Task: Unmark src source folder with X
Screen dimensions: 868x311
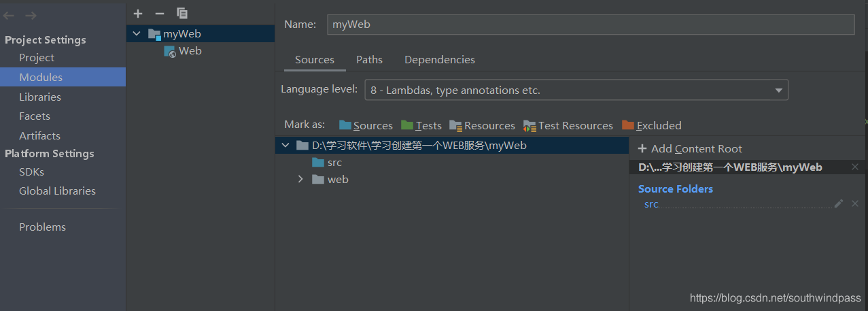Action: pyautogui.click(x=855, y=203)
